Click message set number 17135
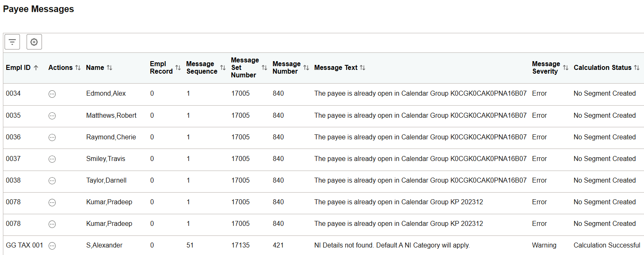 click(241, 245)
